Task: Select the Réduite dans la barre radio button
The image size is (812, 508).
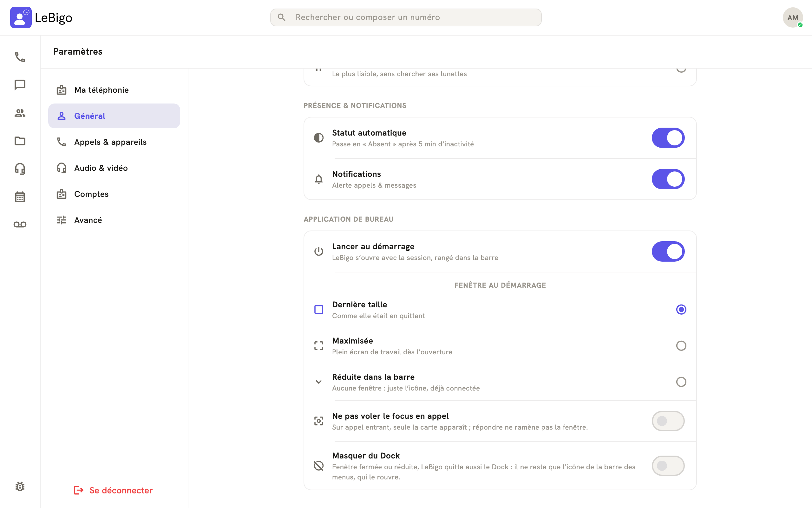Action: pos(681,382)
